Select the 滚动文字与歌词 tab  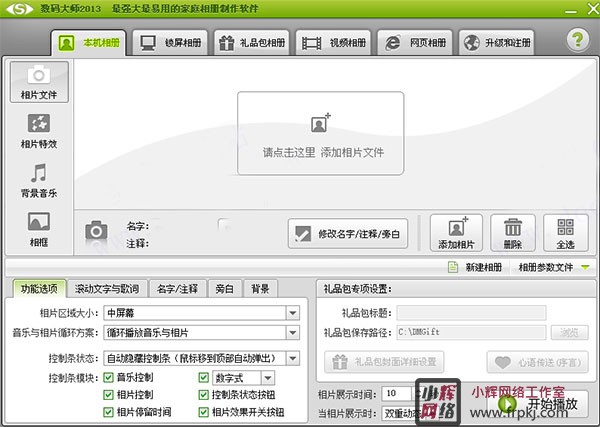107,288
